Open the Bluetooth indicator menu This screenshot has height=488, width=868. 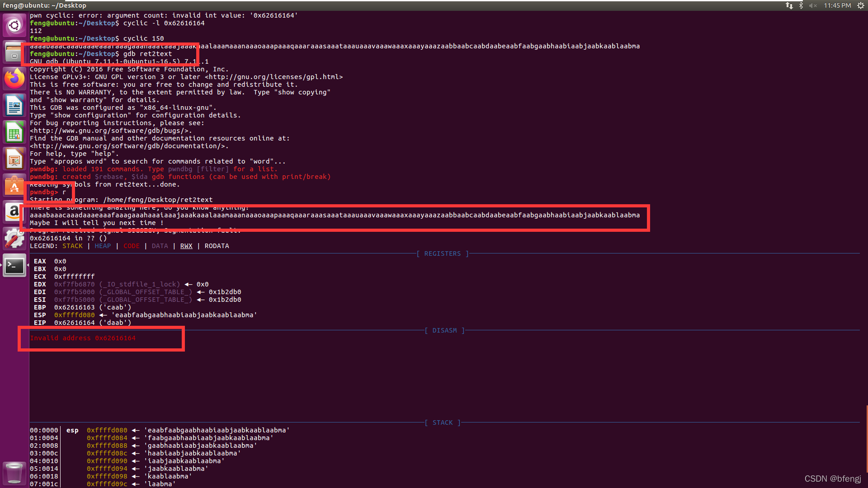pos(801,5)
